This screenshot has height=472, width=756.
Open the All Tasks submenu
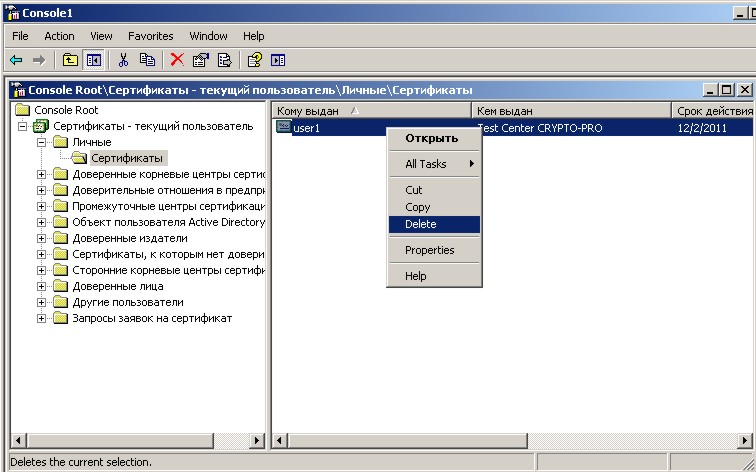coord(433,164)
